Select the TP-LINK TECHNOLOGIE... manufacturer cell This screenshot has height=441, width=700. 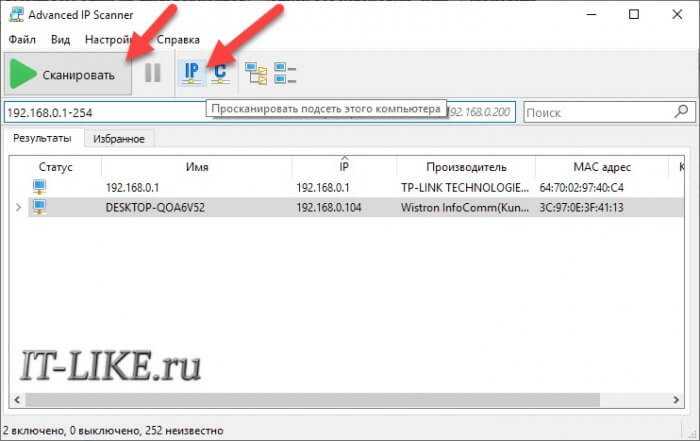[x=465, y=187]
